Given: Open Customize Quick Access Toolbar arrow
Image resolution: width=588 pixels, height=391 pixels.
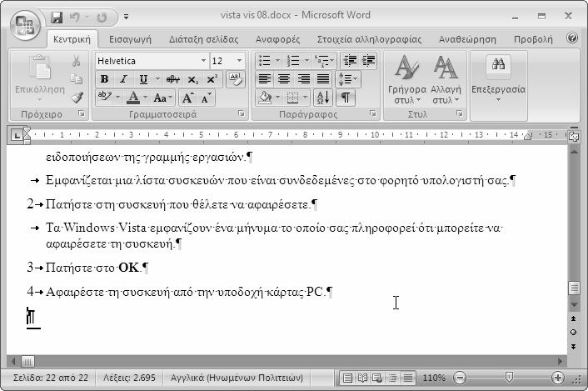Looking at the screenshot, I should click(x=127, y=18).
